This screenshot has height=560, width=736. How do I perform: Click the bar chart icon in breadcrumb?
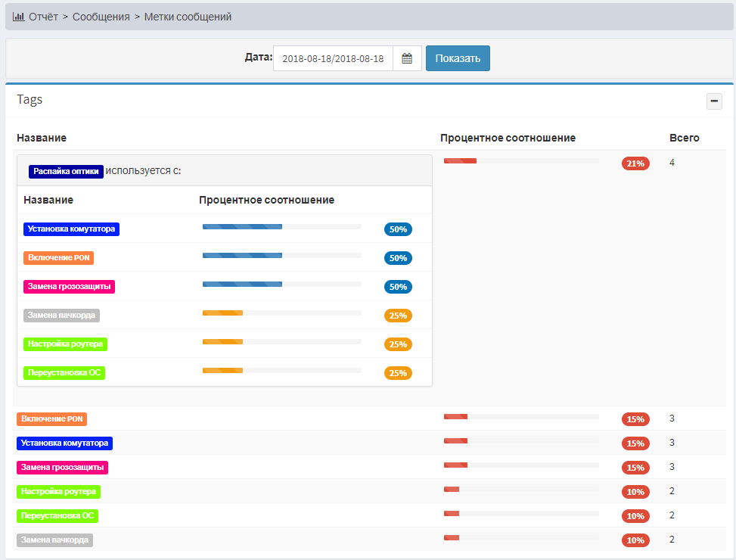[x=19, y=17]
